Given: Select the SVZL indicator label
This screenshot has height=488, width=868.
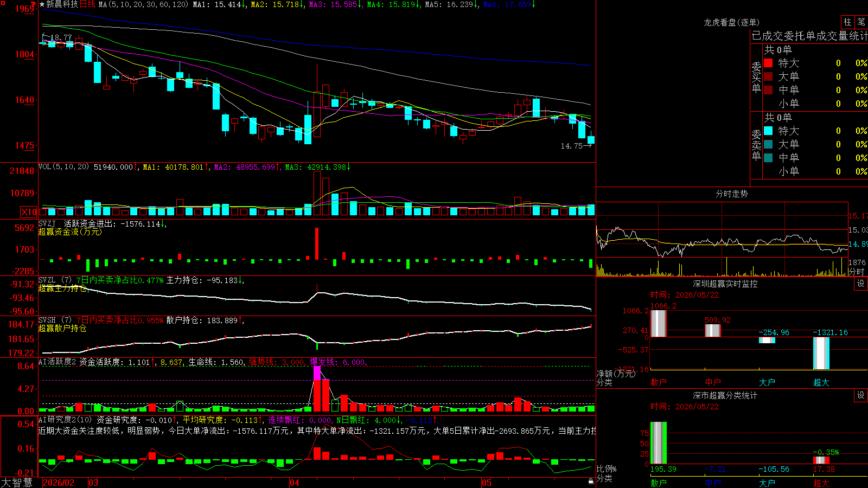Looking at the screenshot, I should pyautogui.click(x=47, y=280).
